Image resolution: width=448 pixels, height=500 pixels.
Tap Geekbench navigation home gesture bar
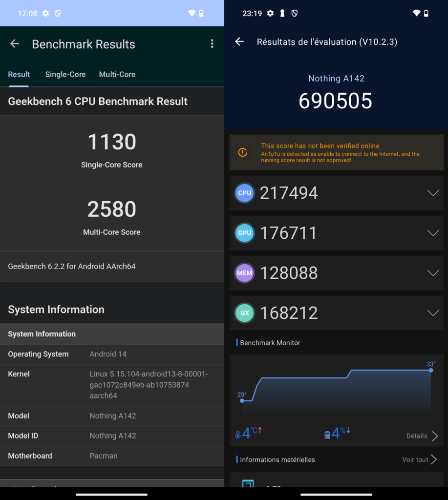coord(112,495)
